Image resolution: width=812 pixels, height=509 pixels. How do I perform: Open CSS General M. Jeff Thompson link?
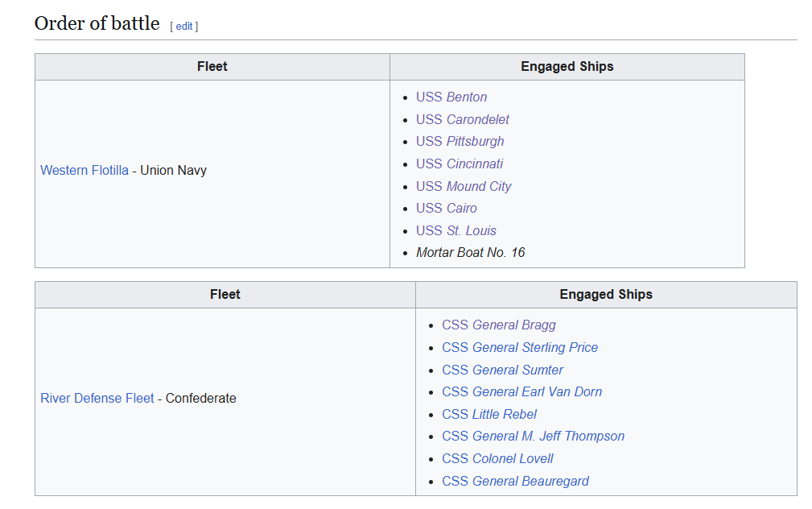[x=533, y=436]
